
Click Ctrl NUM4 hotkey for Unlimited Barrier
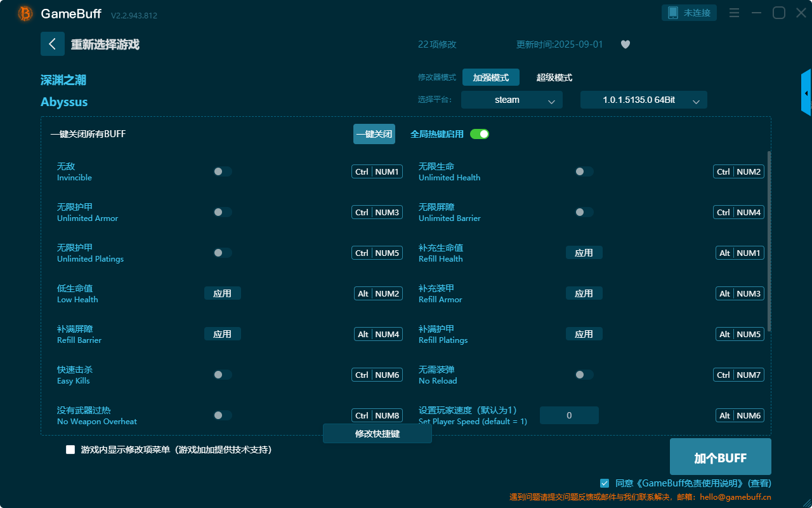[739, 212]
